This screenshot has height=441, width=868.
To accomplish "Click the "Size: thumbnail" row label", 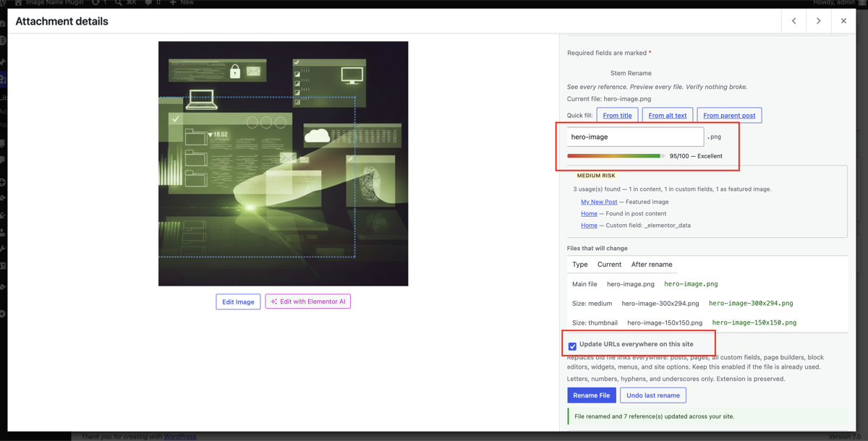I will coord(595,322).
